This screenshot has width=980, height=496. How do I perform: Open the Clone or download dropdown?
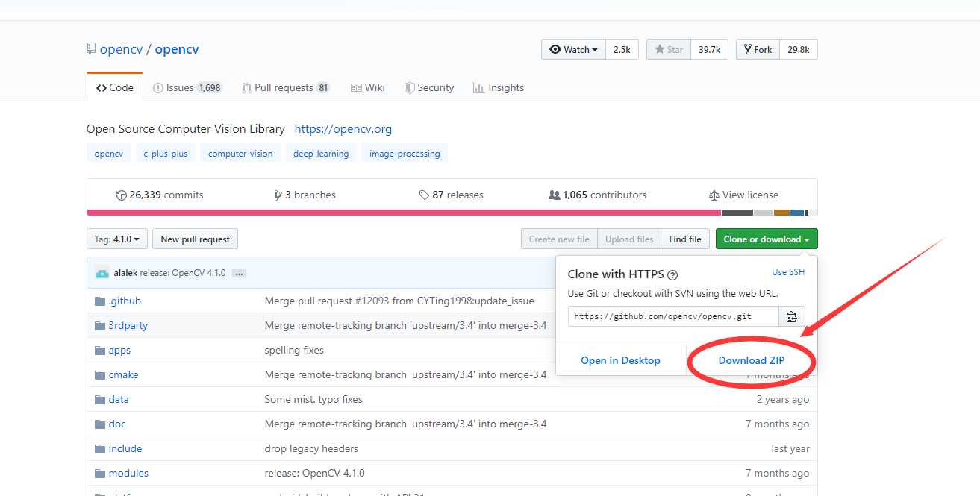(767, 239)
